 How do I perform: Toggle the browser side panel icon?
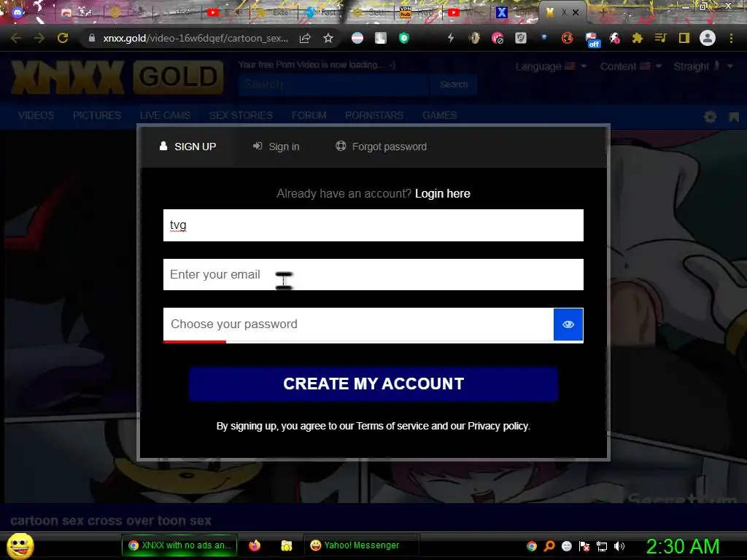point(684,38)
